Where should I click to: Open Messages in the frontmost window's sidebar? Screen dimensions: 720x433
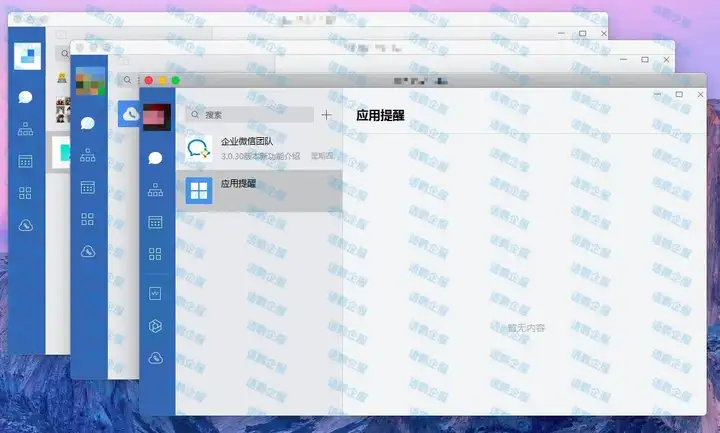(155, 158)
